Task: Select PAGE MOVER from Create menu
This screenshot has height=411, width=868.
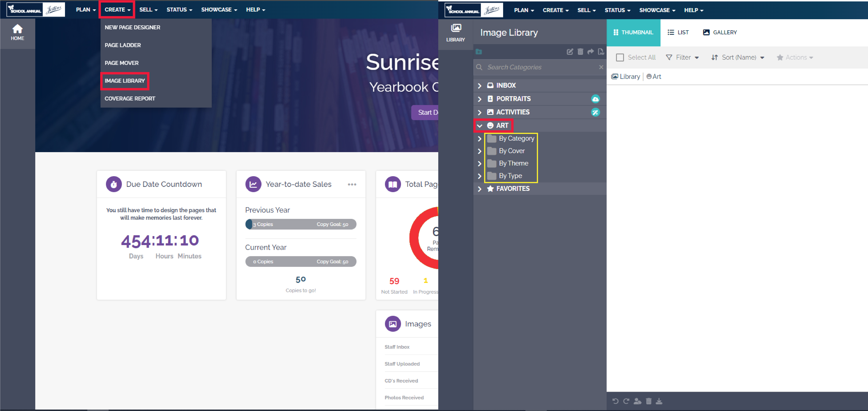Action: click(122, 63)
